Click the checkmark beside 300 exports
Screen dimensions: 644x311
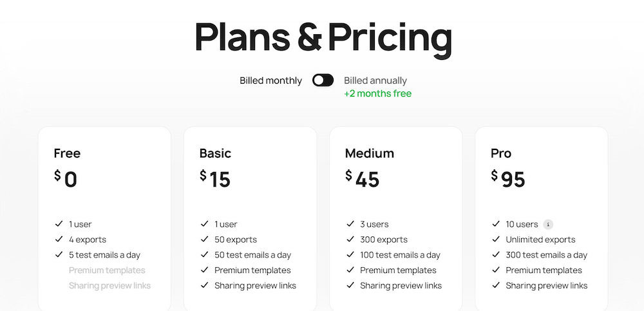(350, 239)
